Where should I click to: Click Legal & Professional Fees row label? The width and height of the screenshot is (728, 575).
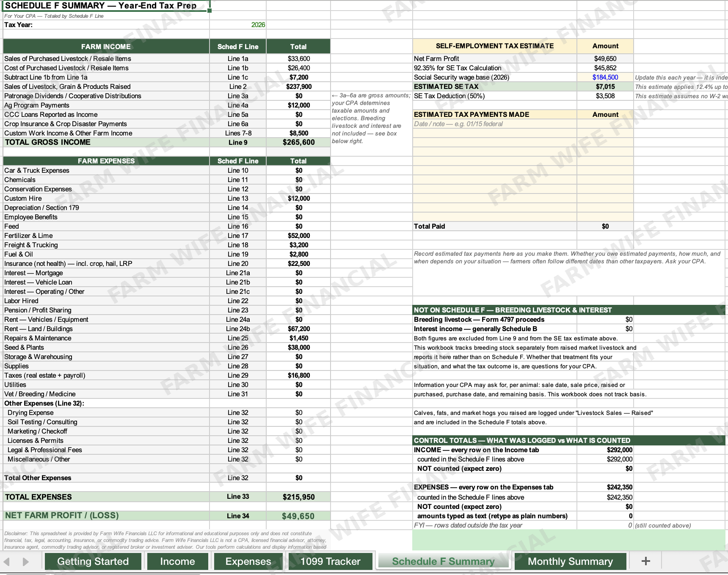click(44, 450)
